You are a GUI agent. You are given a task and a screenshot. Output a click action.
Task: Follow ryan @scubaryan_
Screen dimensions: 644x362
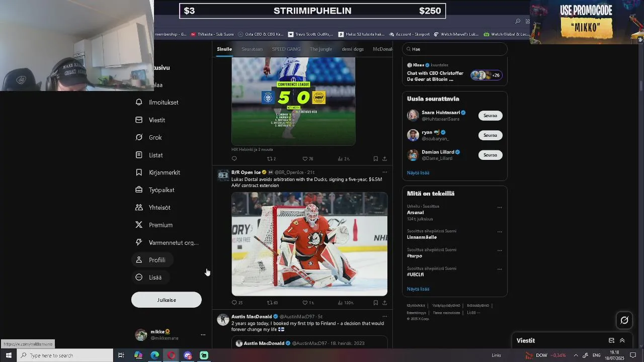coord(490,135)
